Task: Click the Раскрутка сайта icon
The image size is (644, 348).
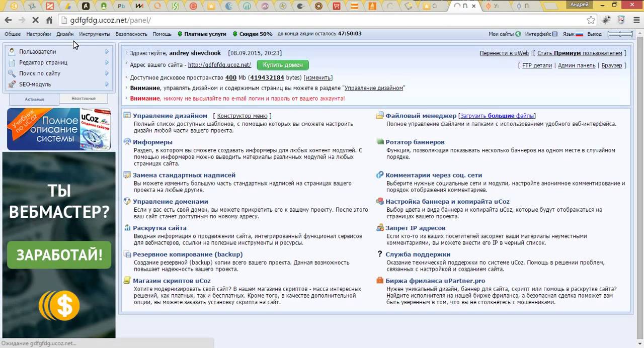Action: (127, 228)
